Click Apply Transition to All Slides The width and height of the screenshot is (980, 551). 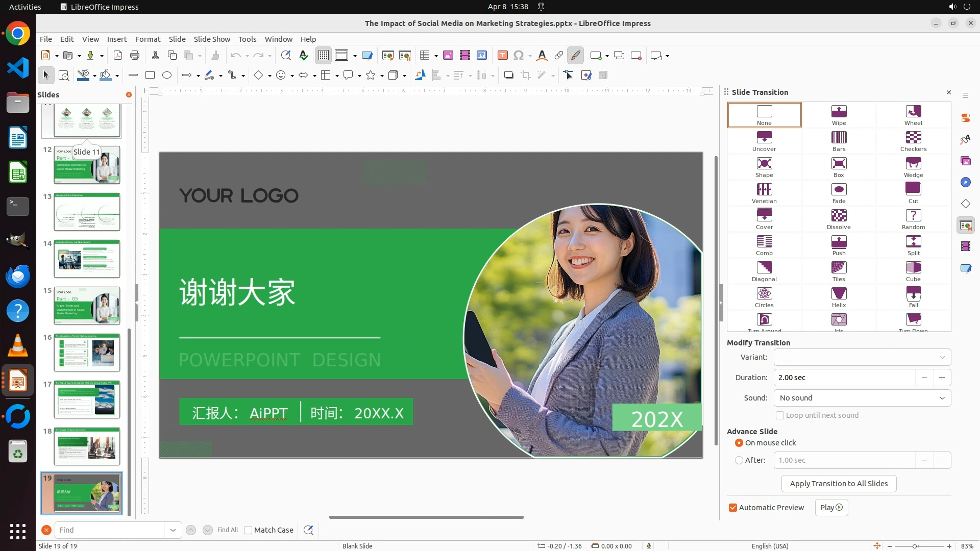click(839, 484)
